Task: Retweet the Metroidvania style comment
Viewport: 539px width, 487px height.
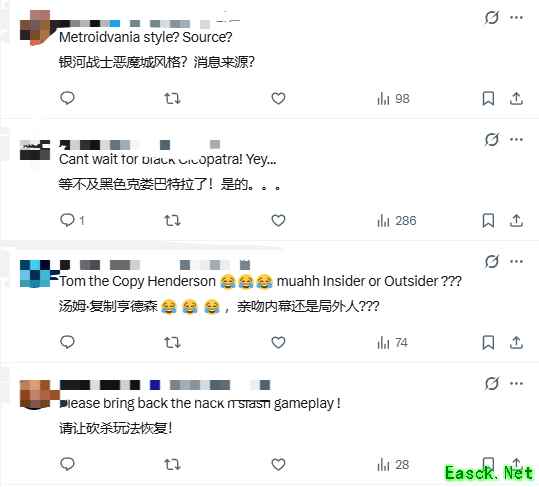Action: tap(172, 98)
